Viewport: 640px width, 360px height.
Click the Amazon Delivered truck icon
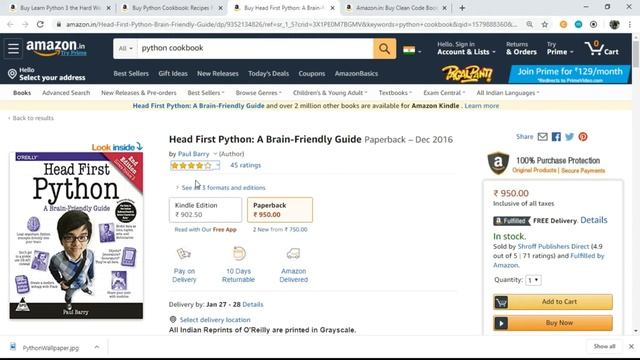293,254
